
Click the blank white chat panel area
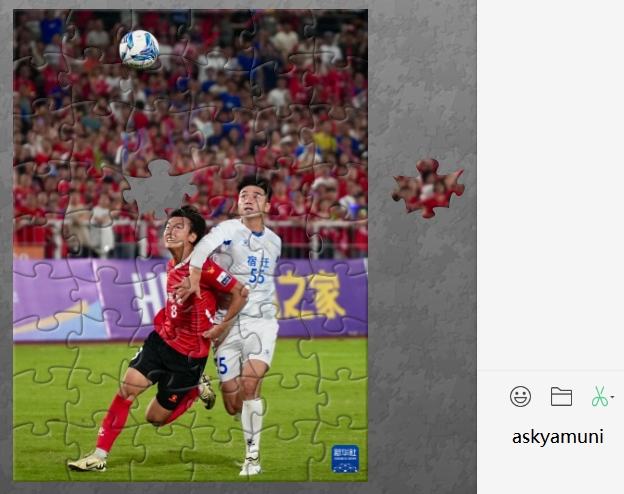coord(550,183)
